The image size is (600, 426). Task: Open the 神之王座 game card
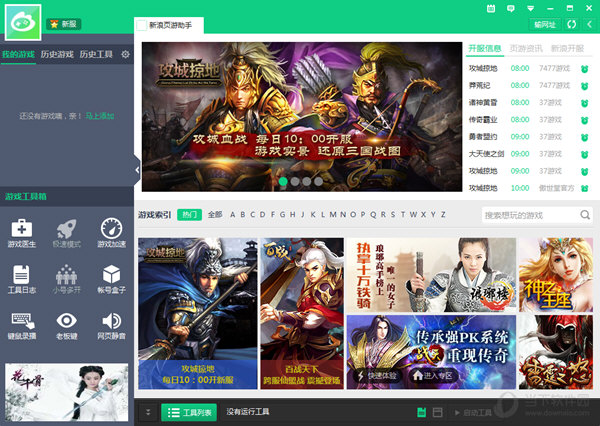point(556,275)
